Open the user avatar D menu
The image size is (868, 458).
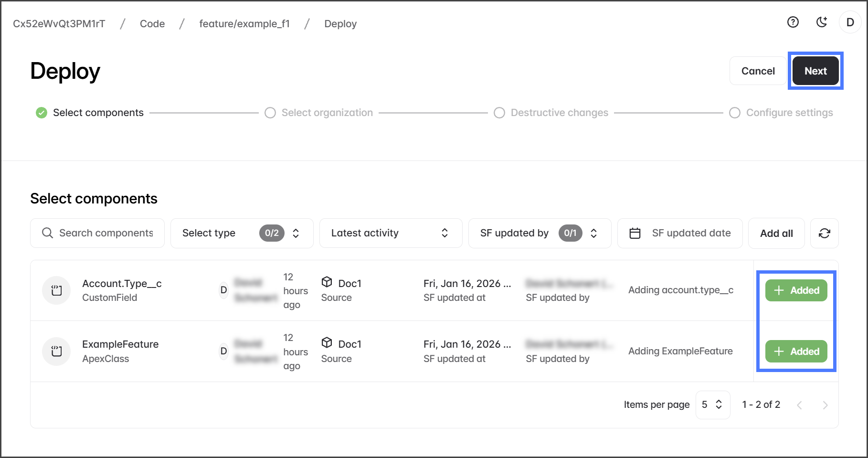(x=850, y=22)
